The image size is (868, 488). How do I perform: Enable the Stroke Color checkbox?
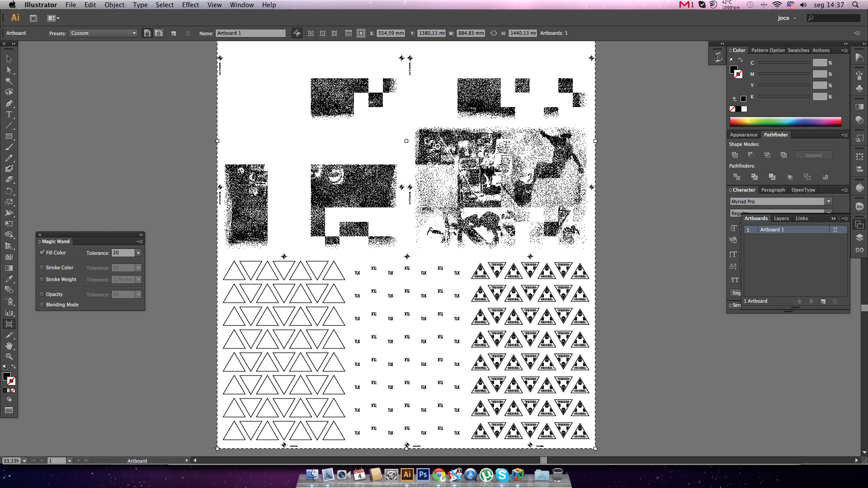(42, 267)
